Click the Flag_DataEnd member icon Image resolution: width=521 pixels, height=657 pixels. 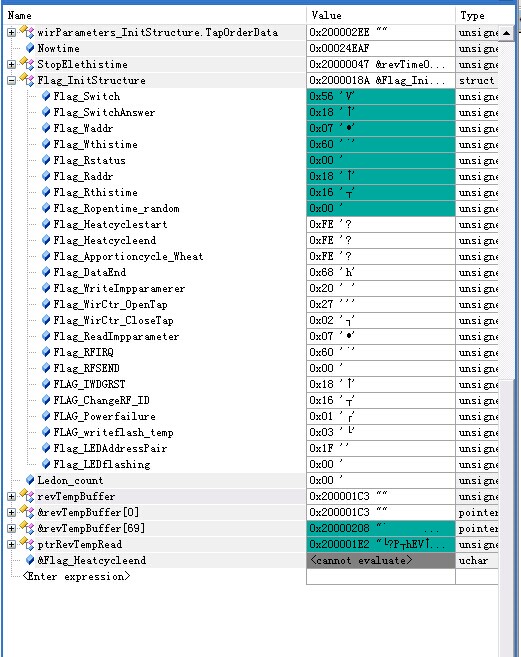tap(46, 272)
